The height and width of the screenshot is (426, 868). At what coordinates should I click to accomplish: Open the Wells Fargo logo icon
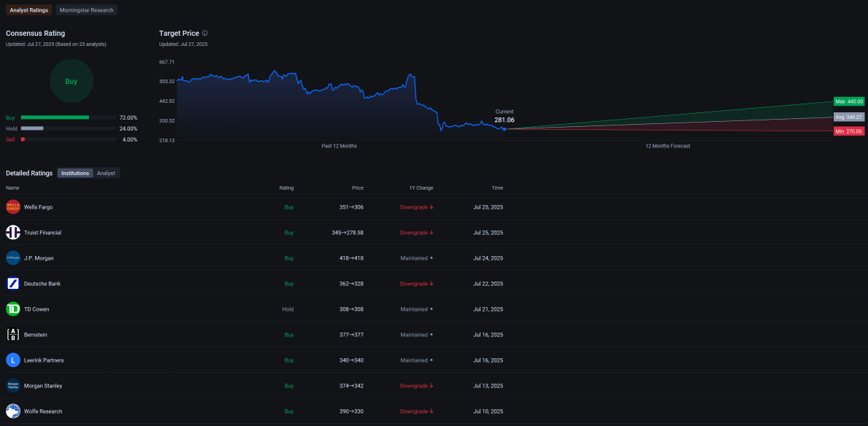tap(12, 207)
